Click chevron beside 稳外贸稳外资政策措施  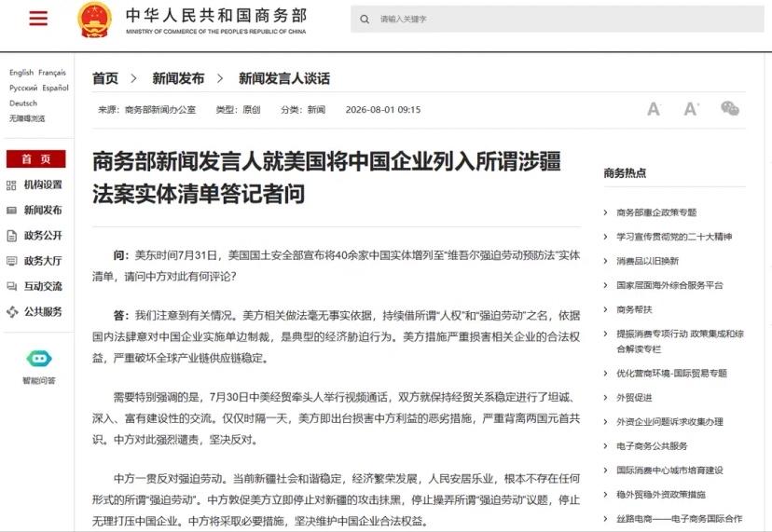(x=606, y=494)
